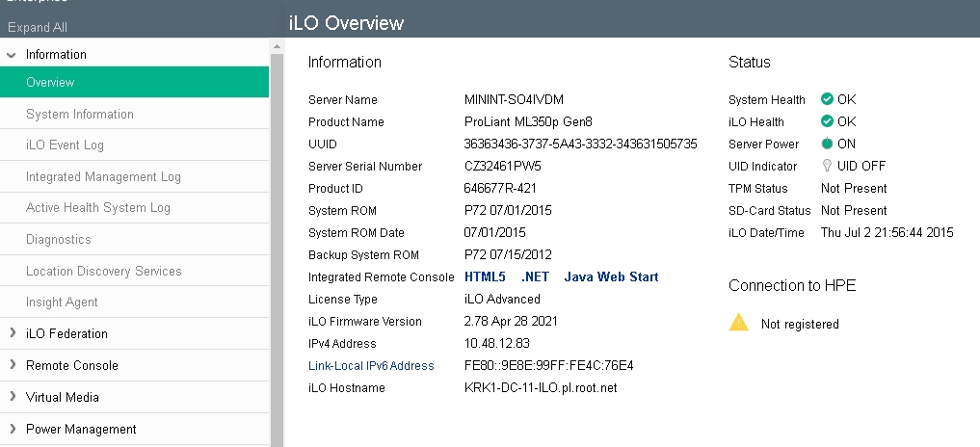Open the Integrated Management Log
This screenshot has width=980, height=447.
point(134,177)
